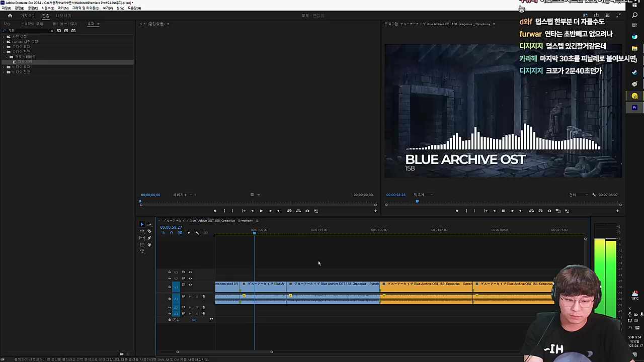Select the Razor tool

coord(149,231)
